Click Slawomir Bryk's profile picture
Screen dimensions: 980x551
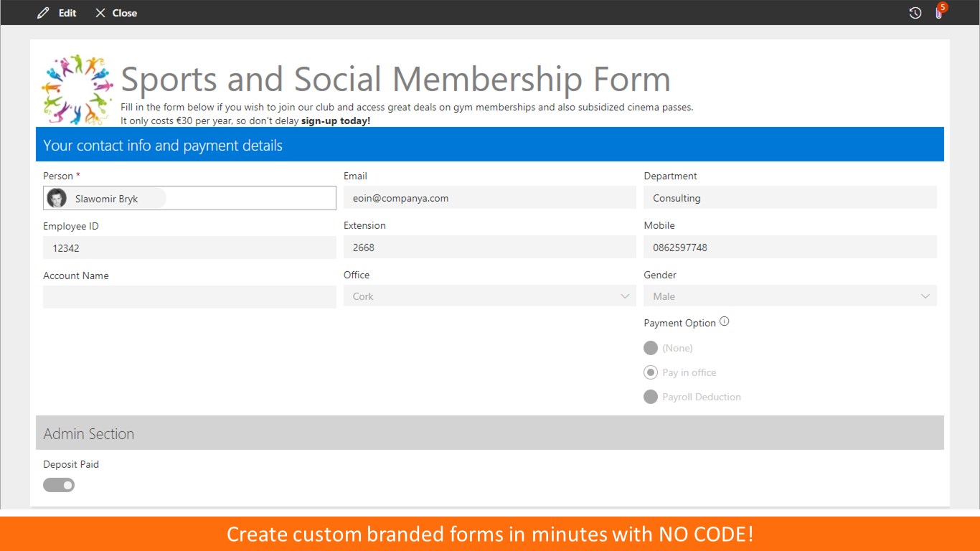pyautogui.click(x=57, y=198)
